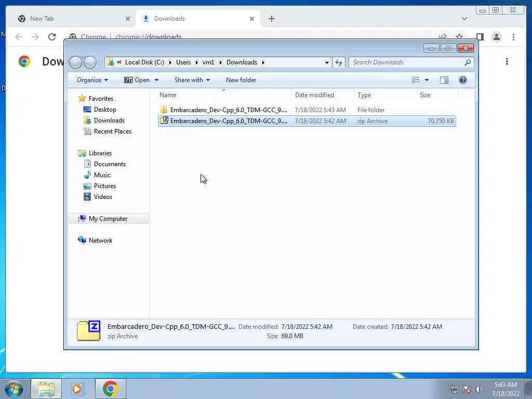The width and height of the screenshot is (532, 399).
Task: Open Chrome tab search chevron
Action: [464, 19]
